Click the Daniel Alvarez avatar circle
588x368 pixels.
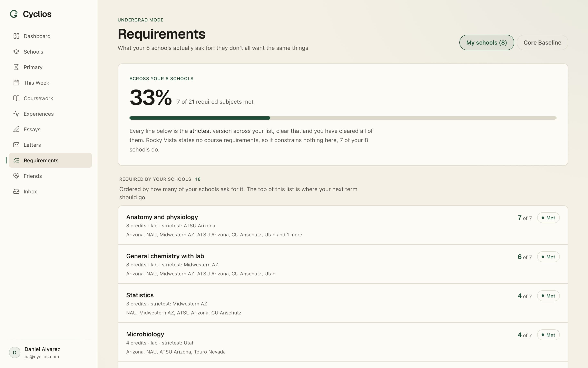(14, 352)
